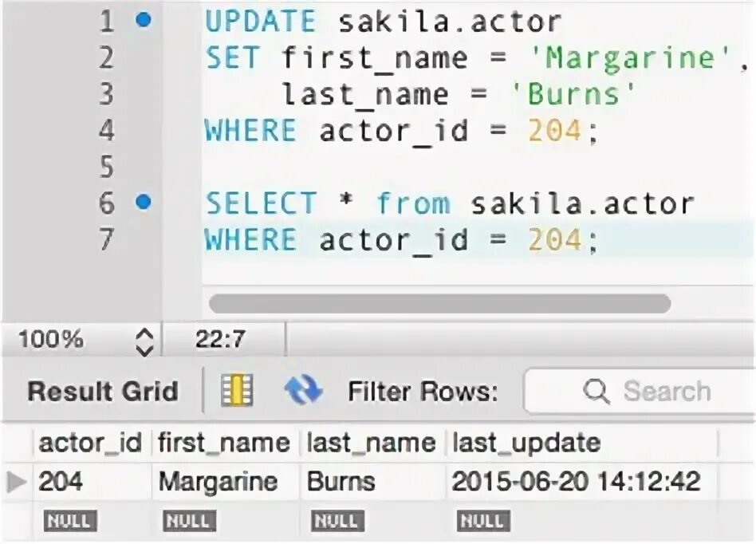Click the magnifier icon in the search box
This screenshot has width=756, height=544.
tap(597, 391)
